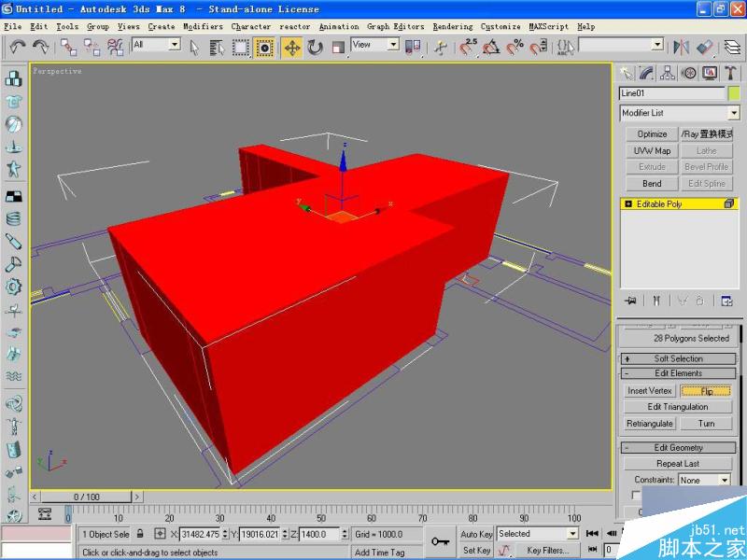Click the Flip button under Edit Elements
The width and height of the screenshot is (747, 560).
tap(707, 390)
